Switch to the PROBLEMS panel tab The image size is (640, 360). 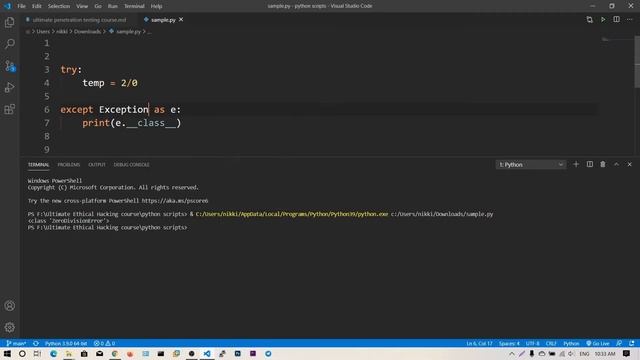click(69, 164)
